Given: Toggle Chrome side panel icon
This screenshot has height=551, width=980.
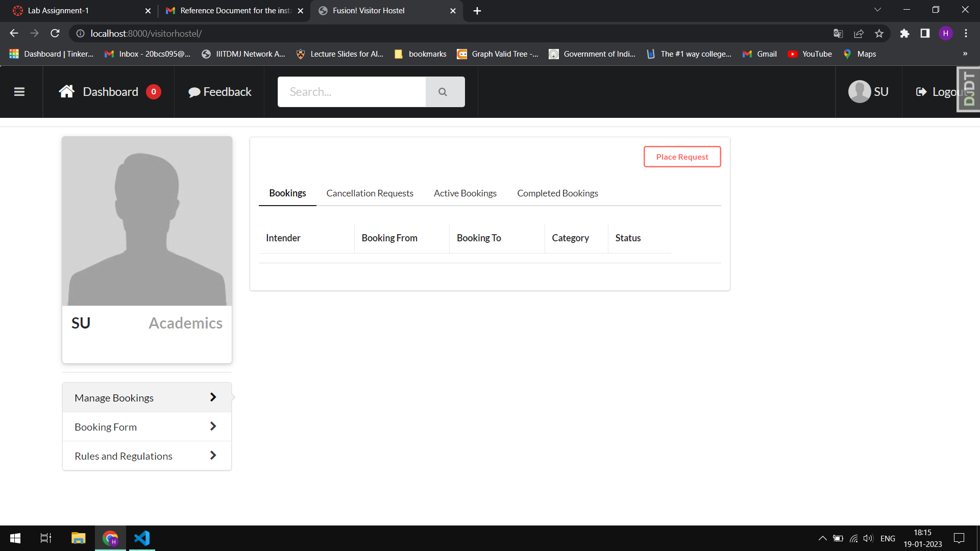Looking at the screenshot, I should 925,34.
